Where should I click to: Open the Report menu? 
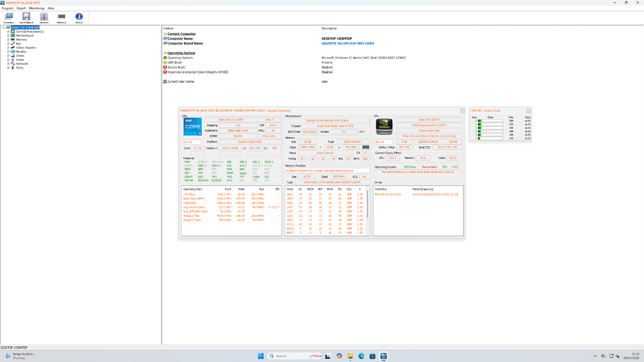(x=21, y=8)
